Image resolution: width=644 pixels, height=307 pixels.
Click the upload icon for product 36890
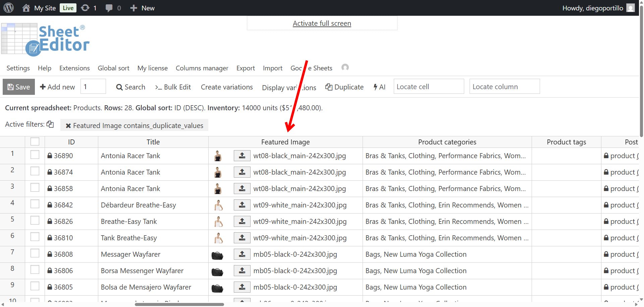click(242, 156)
